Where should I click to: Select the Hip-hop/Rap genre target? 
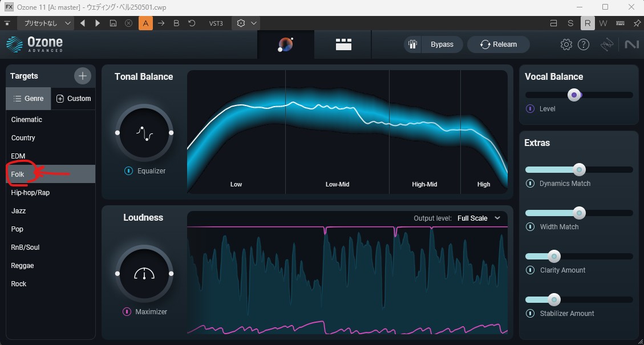coord(51,193)
